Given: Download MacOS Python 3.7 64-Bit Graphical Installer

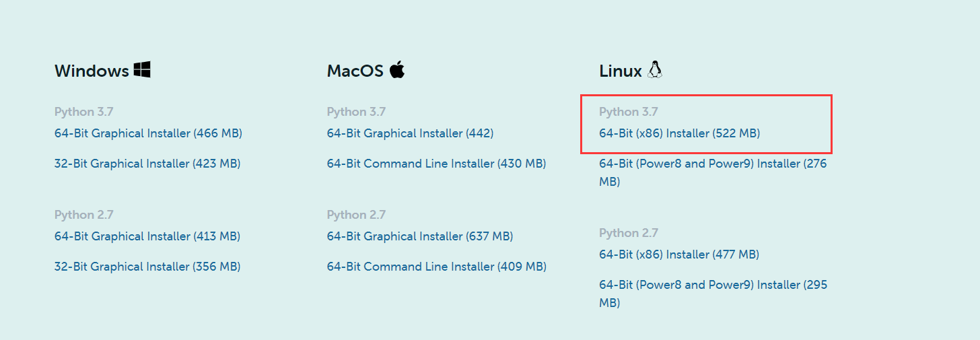Looking at the screenshot, I should [410, 133].
